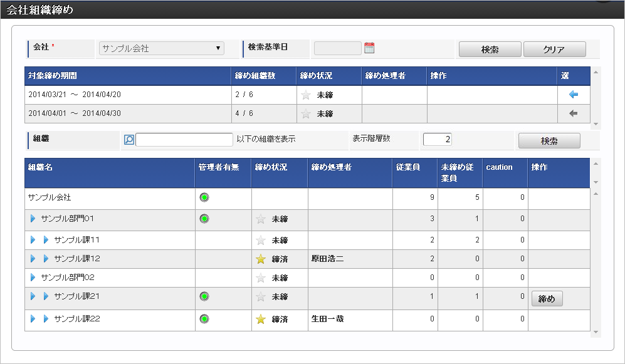This screenshot has height=364, width=625.
Task: Click the サンプル課21 organization name
Action: click(76, 296)
